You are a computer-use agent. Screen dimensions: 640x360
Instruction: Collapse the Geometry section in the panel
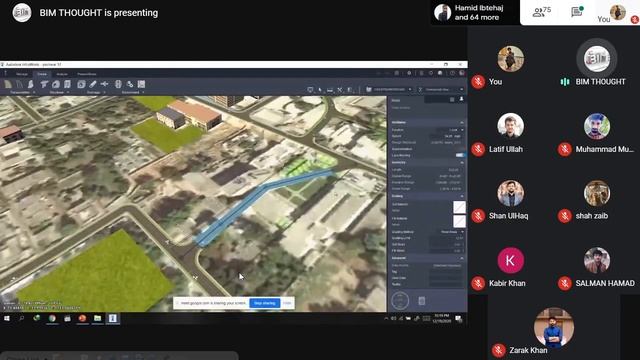click(x=462, y=162)
